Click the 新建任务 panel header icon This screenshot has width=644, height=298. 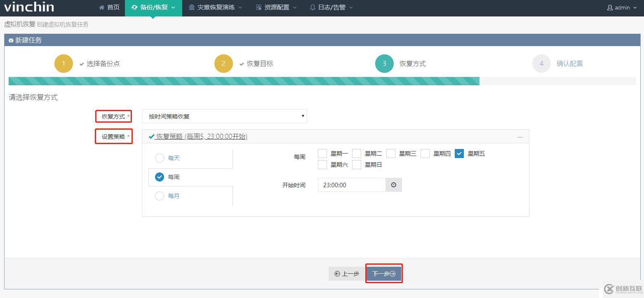[x=10, y=40]
